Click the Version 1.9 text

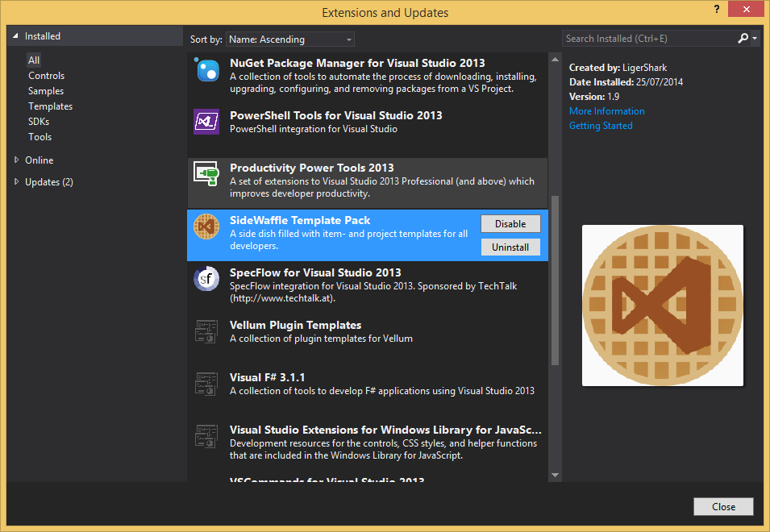pyautogui.click(x=594, y=97)
